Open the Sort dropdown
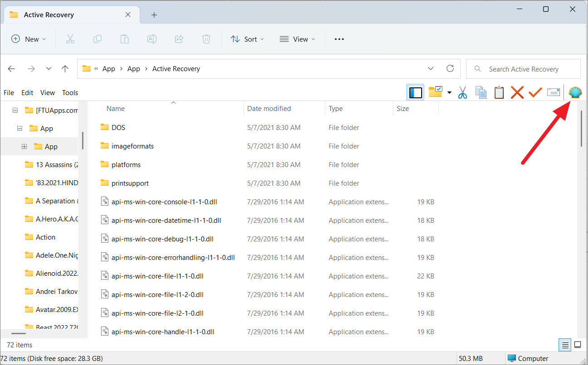This screenshot has height=365, width=588. [247, 39]
